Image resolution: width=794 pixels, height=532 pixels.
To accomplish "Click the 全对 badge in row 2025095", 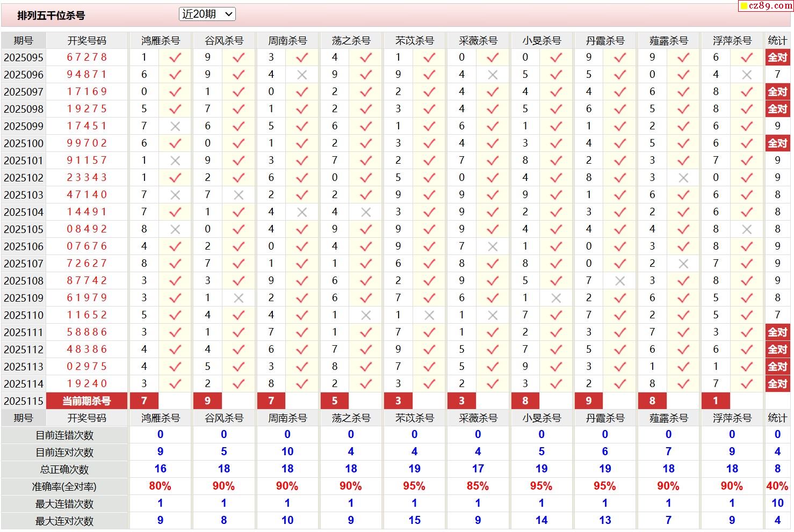I will coord(777,57).
